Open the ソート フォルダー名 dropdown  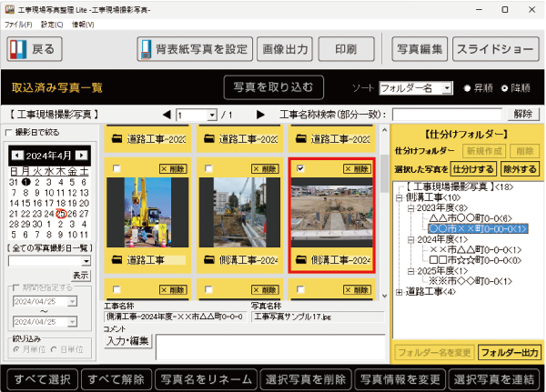point(447,88)
